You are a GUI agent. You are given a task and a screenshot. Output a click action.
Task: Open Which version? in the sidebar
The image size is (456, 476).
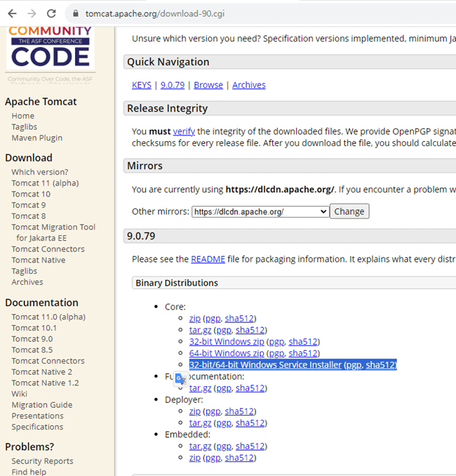40,172
